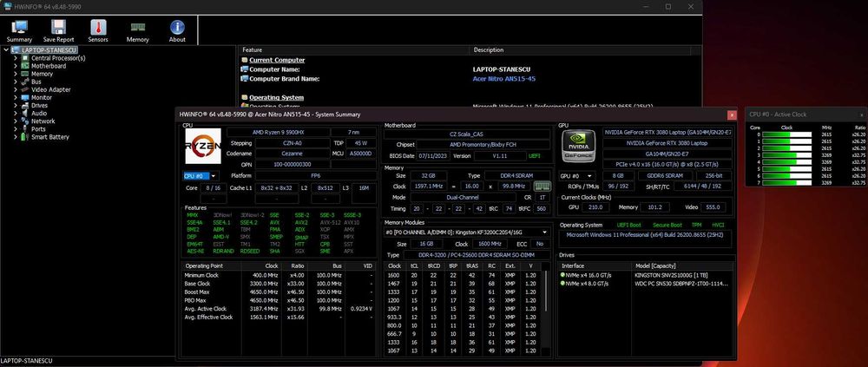Image resolution: width=868 pixels, height=367 pixels.
Task: Click the Secure Boot indicator
Action: (x=668, y=226)
